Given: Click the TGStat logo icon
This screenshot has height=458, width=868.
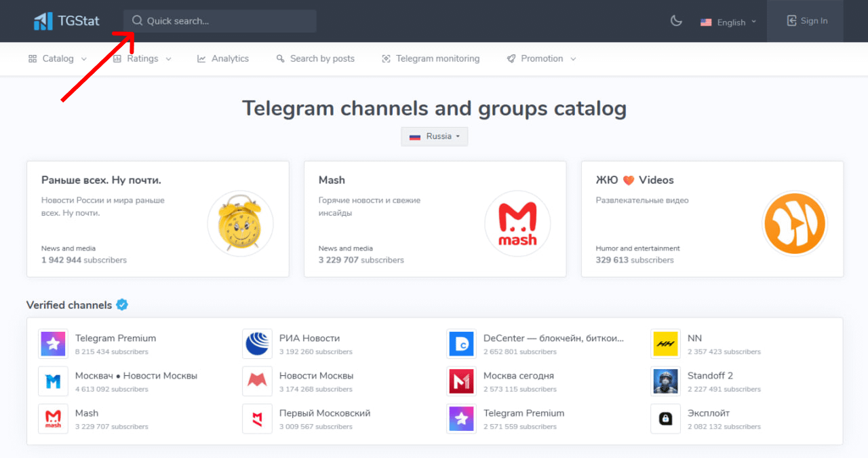Looking at the screenshot, I should [x=43, y=21].
